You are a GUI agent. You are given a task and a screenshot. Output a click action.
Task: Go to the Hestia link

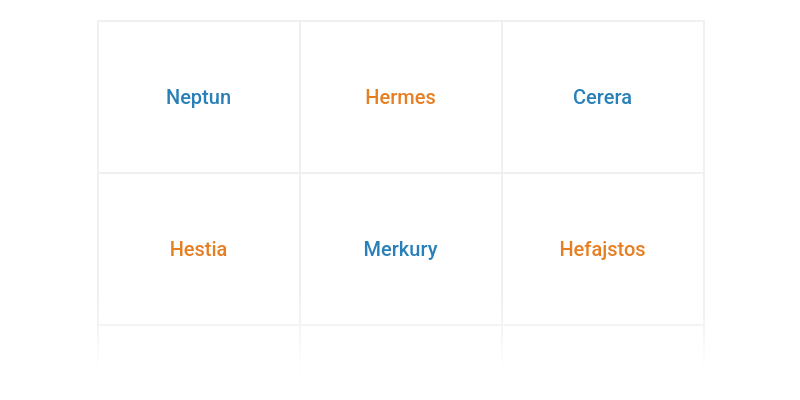point(198,249)
